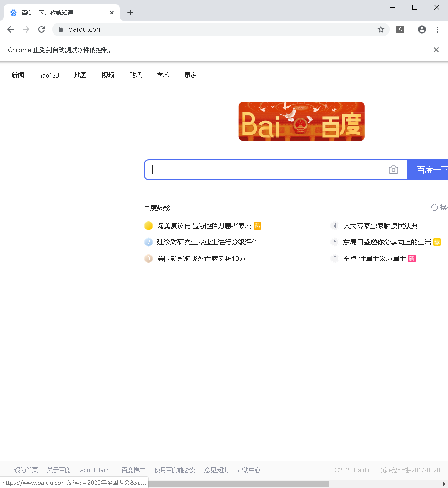This screenshot has height=488, width=448.
Task: Click the 荐 recommended tag badge
Action: [x=437, y=242]
